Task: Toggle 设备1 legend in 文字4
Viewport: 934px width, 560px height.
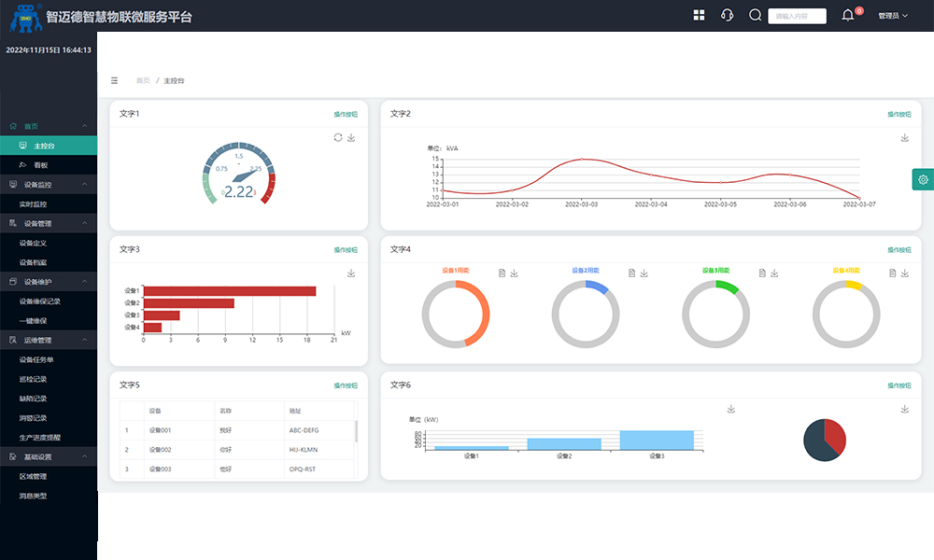Action: pos(456,270)
